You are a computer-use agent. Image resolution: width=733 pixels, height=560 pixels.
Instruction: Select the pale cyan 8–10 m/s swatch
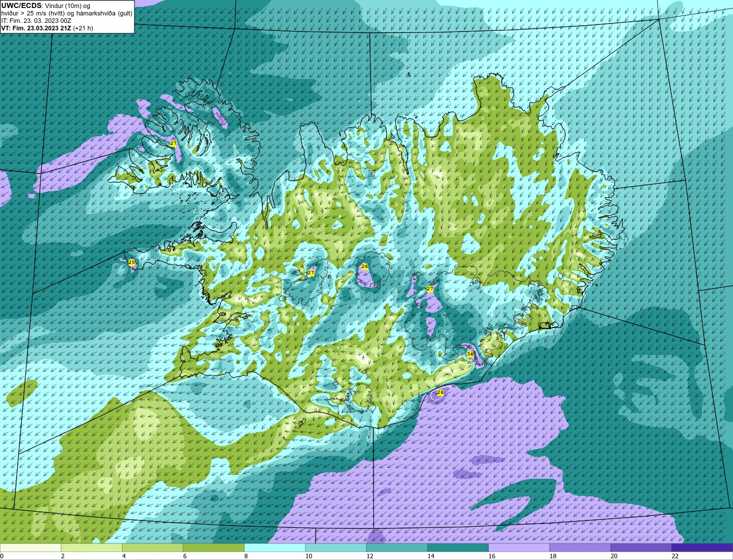[x=275, y=547]
